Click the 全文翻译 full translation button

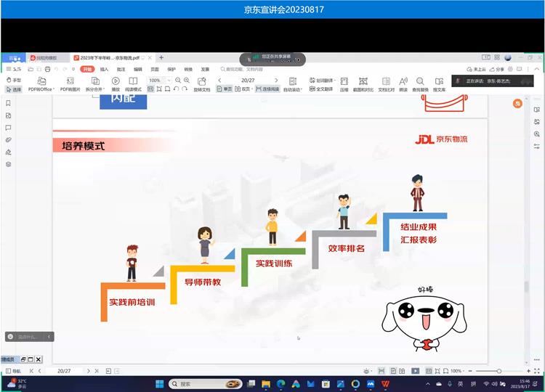pos(321,89)
